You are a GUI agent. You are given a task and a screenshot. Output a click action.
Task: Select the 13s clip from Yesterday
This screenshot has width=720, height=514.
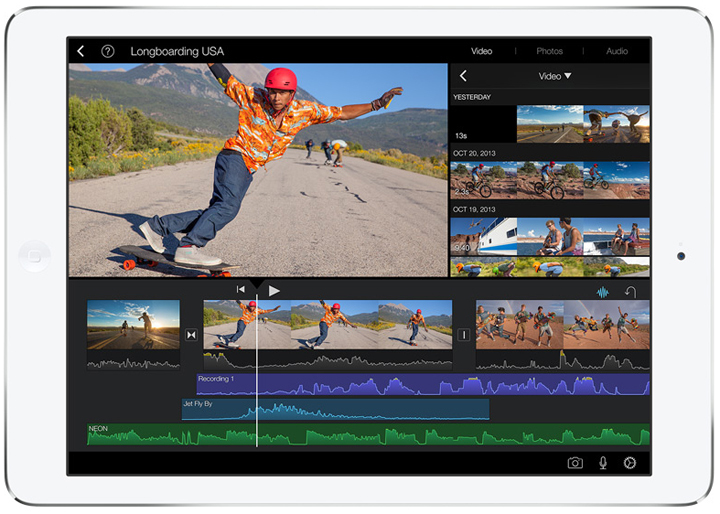550,124
